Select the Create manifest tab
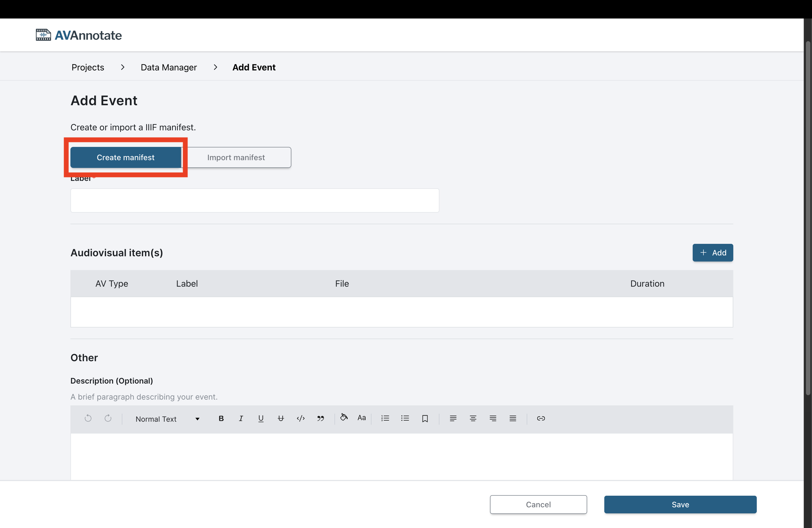The height and width of the screenshot is (528, 812). pyautogui.click(x=126, y=158)
